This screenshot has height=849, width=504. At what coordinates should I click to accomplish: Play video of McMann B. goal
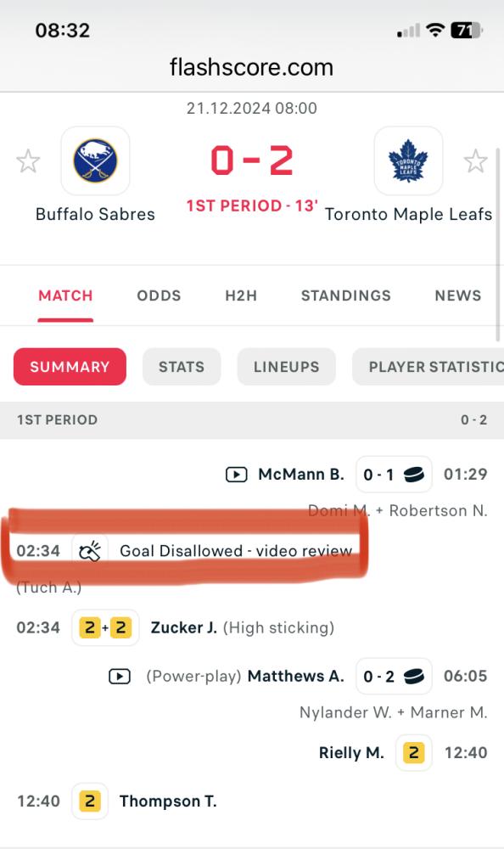(236, 475)
